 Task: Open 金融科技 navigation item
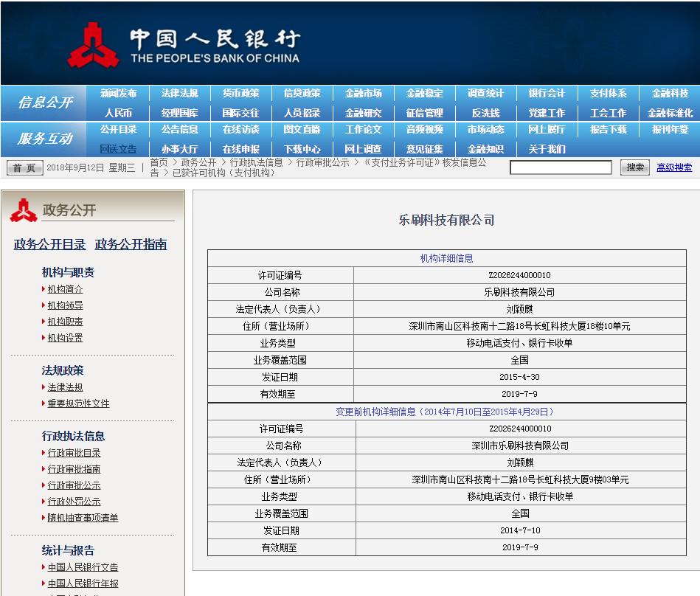(670, 93)
